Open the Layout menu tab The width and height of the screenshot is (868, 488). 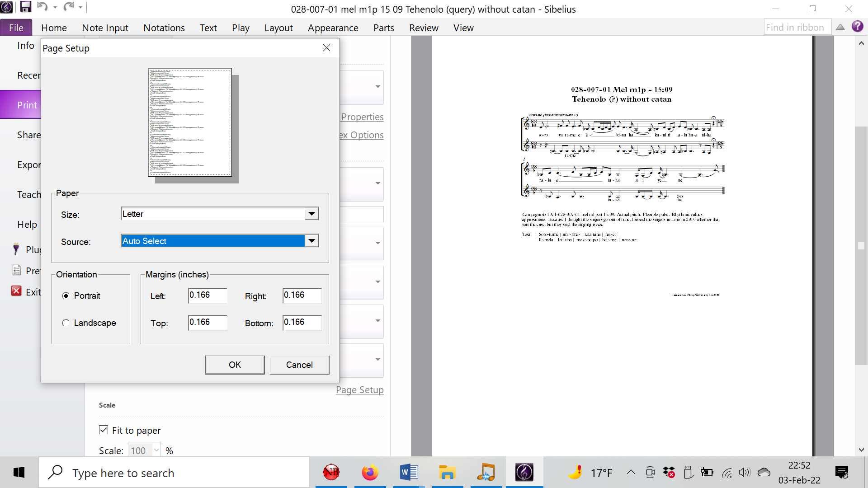278,28
